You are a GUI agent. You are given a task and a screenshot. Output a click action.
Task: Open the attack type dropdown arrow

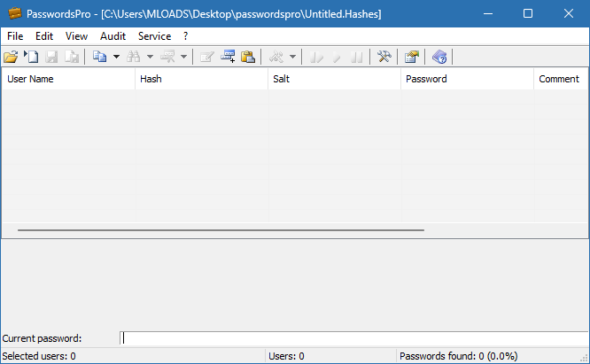(292, 57)
